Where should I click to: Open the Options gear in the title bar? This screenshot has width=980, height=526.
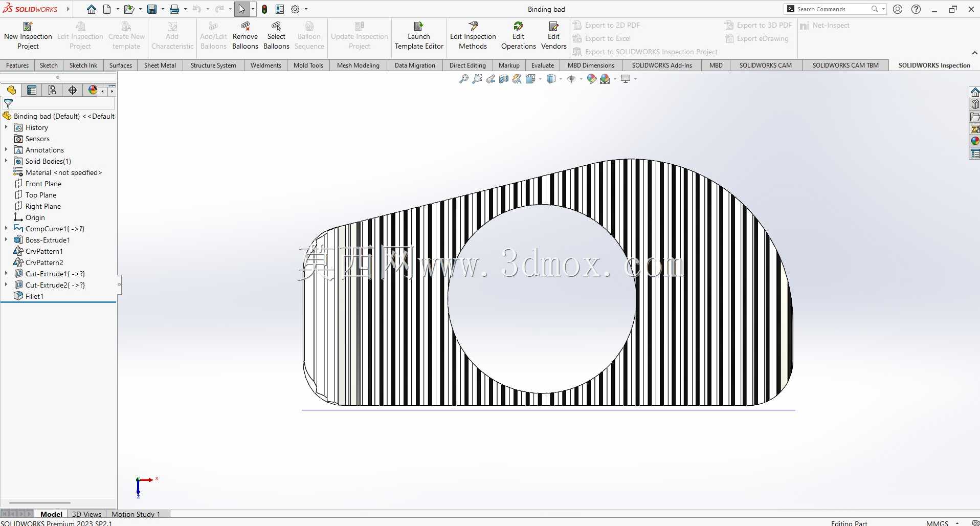tap(295, 9)
